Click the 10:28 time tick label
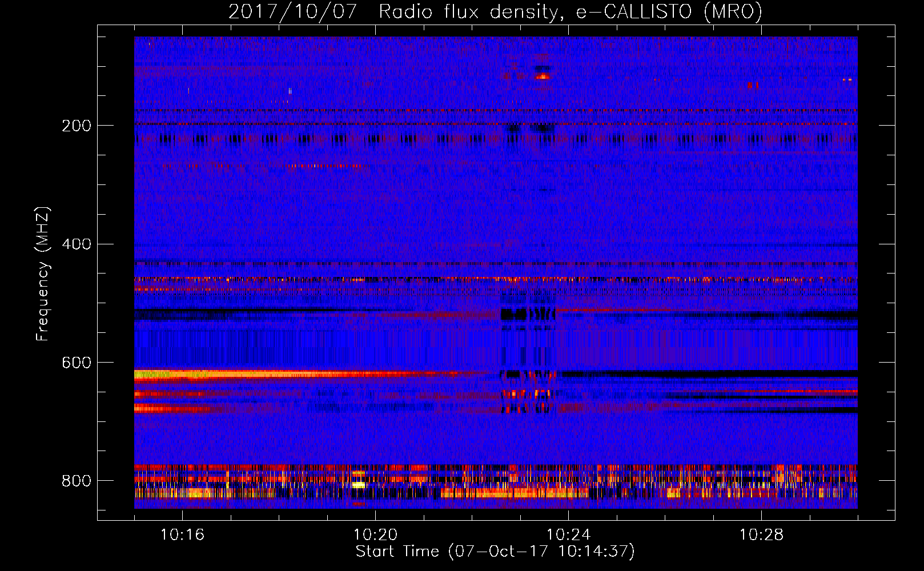This screenshot has width=924, height=571. (761, 535)
